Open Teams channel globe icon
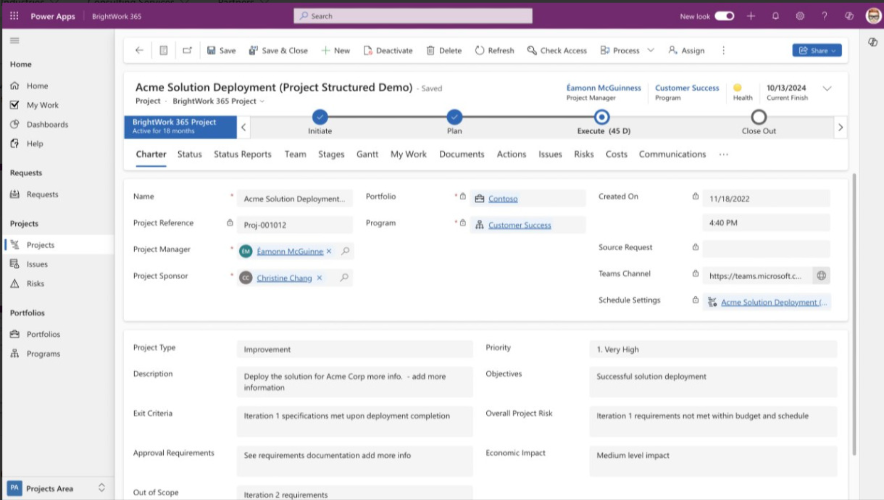Viewport: 884px width, 500px height. 821,276
